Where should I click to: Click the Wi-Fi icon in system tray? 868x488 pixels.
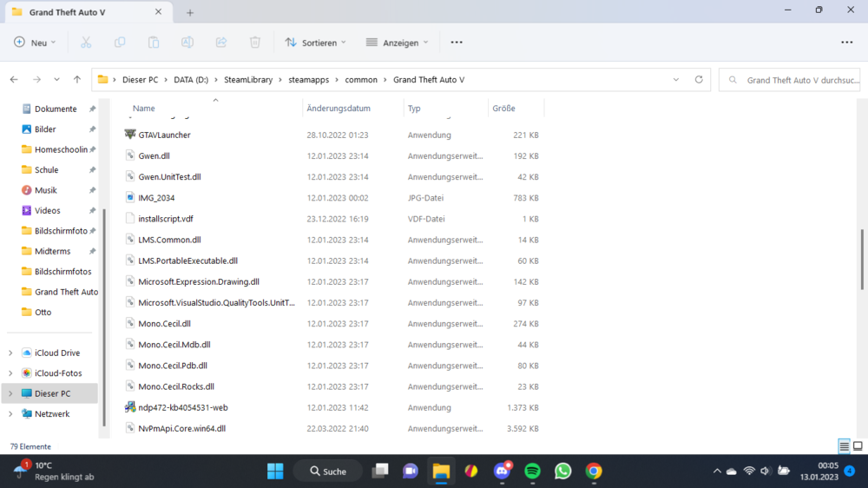749,472
